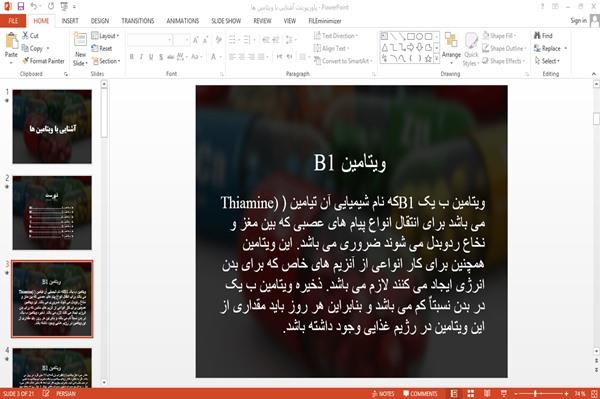Click the B1 slide title text
Viewport: 600px width, 399px height.
[x=350, y=163]
